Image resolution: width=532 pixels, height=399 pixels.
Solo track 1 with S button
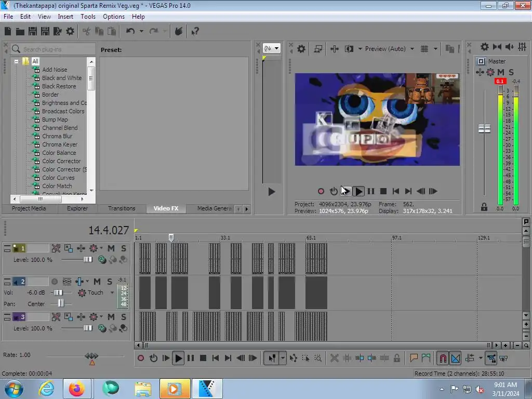124,249
